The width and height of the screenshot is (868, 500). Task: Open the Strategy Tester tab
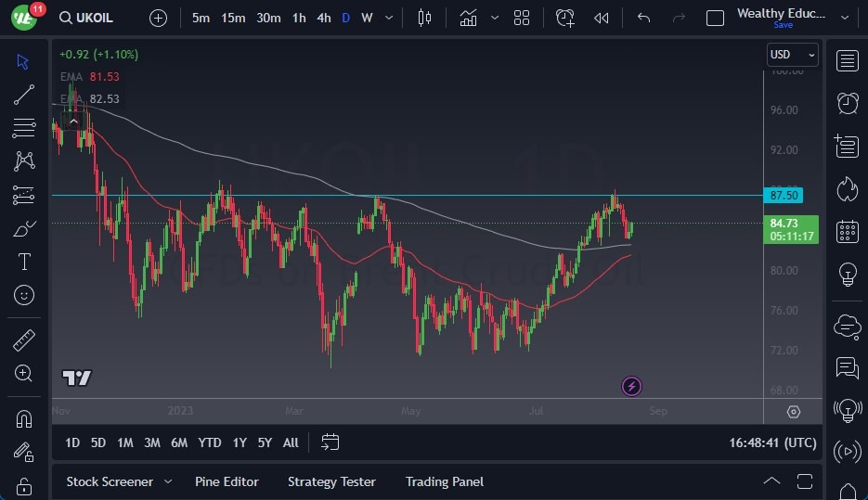(331, 481)
